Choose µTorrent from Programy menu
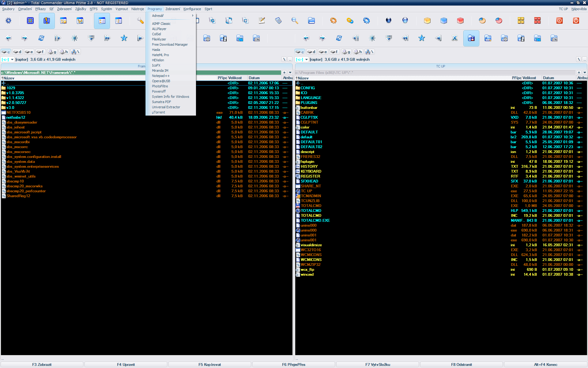Viewport: 588px width, 368px height. tap(171, 112)
